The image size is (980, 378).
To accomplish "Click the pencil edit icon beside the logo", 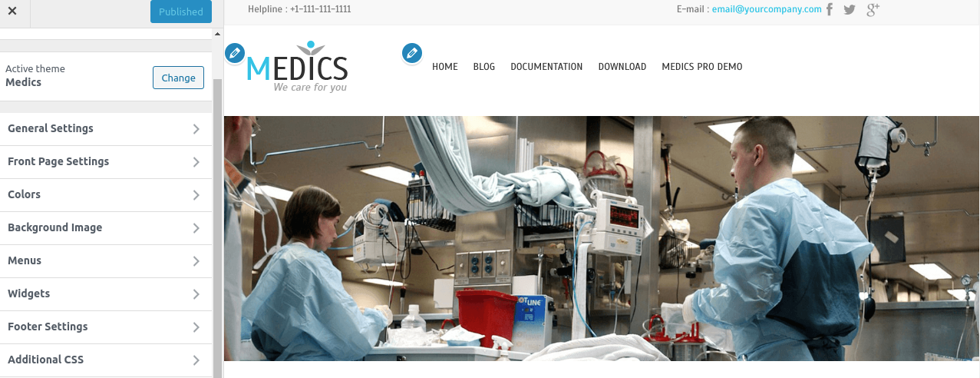I will pyautogui.click(x=235, y=54).
